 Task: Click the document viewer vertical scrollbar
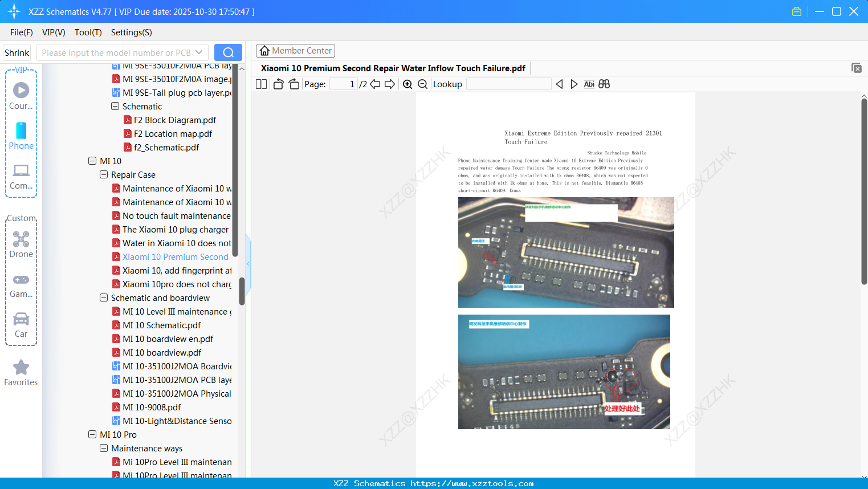click(864, 191)
